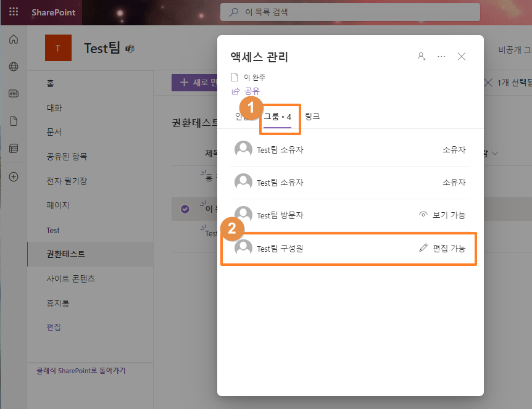Click 클래식 SharePoint로 돌아가기 link

[x=81, y=371]
